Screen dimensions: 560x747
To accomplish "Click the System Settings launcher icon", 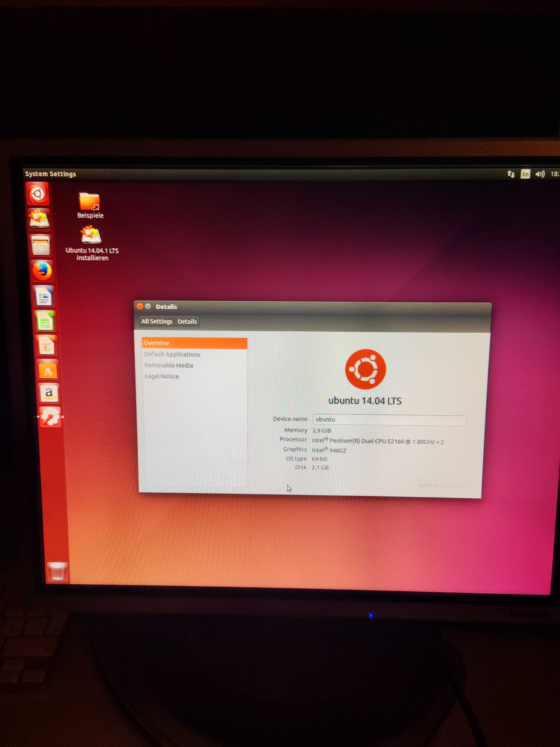I will pos(50,417).
